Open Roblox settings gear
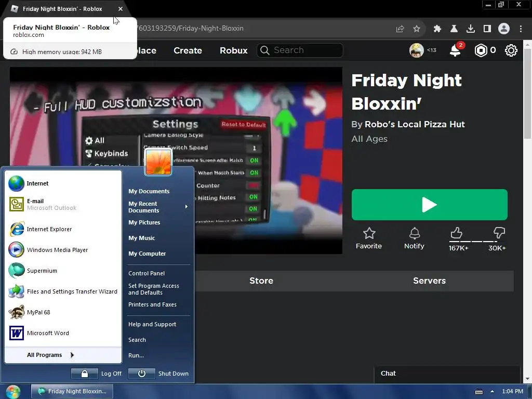 tap(511, 50)
